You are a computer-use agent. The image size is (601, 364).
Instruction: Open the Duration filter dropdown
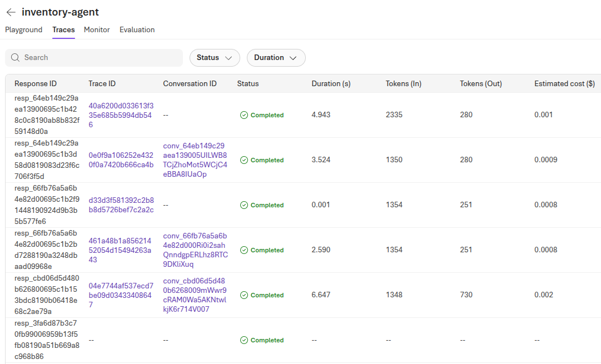click(276, 57)
